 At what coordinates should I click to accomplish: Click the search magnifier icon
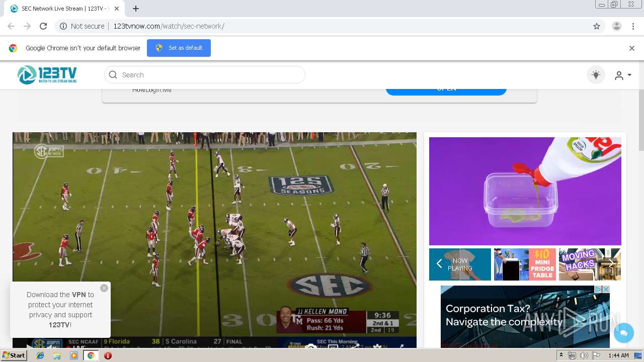(x=113, y=75)
